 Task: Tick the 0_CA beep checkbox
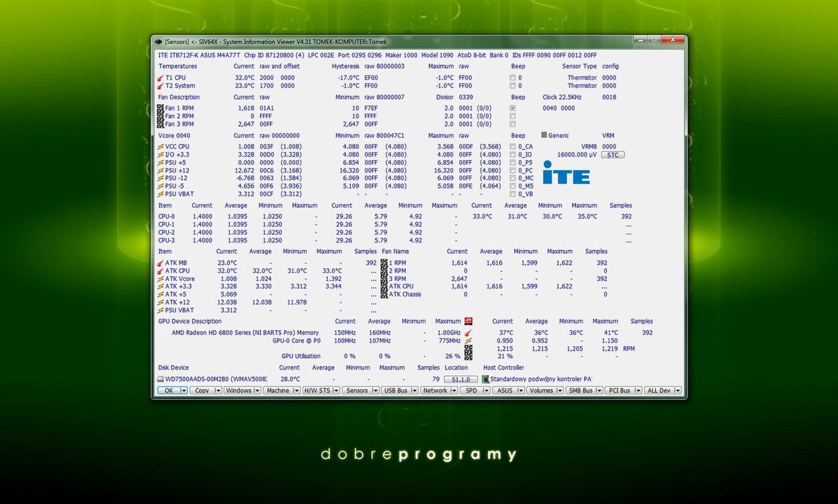click(x=513, y=147)
